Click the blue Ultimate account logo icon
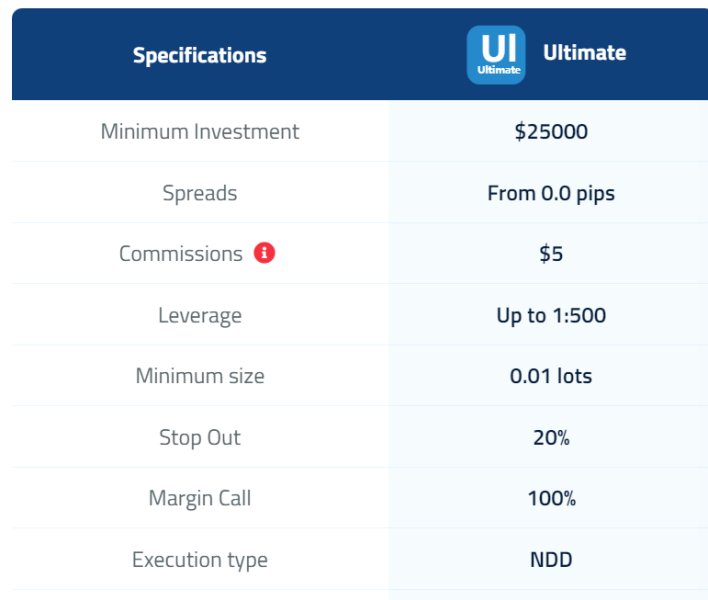Screen dimensions: 708x600 click(496, 54)
